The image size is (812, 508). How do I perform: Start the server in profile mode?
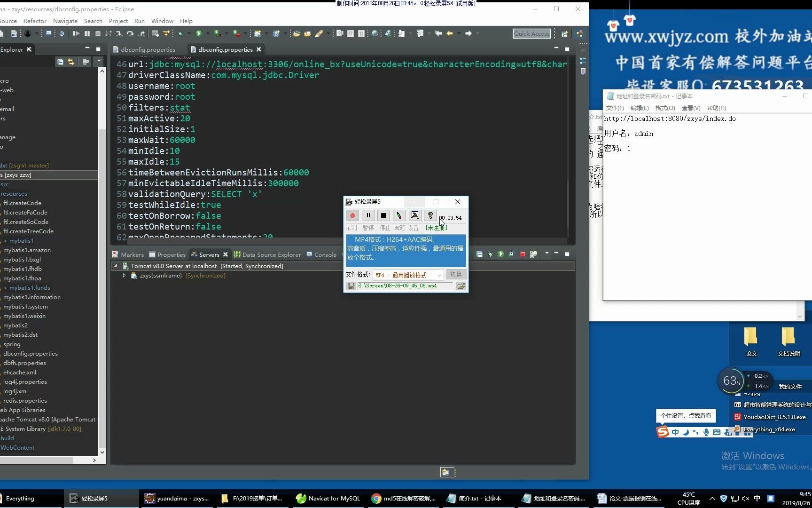pos(512,254)
